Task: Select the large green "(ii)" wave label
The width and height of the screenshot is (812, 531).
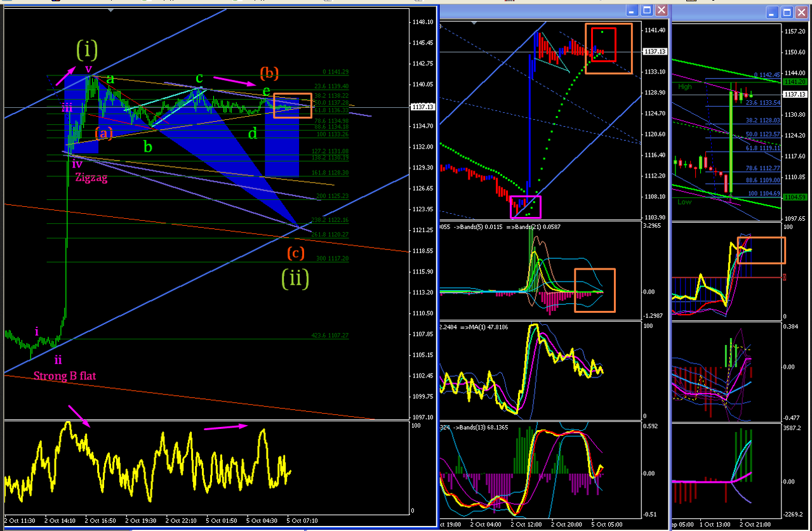Action: point(295,279)
